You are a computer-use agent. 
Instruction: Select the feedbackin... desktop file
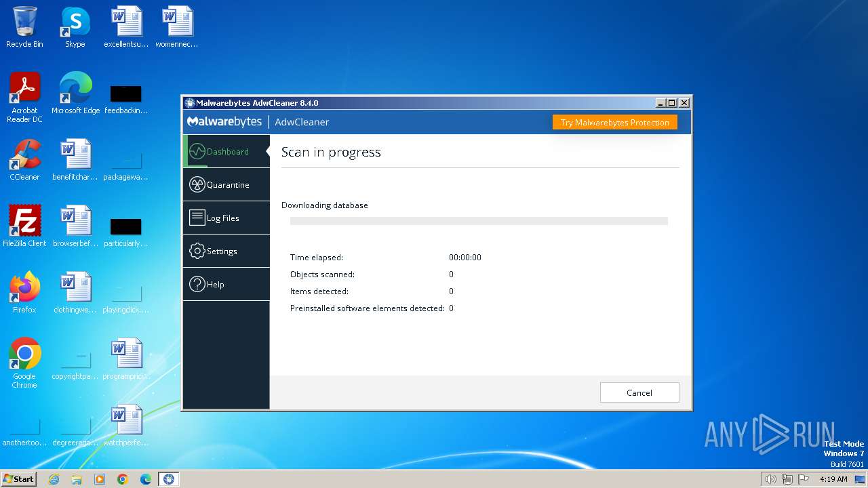pyautogui.click(x=126, y=98)
